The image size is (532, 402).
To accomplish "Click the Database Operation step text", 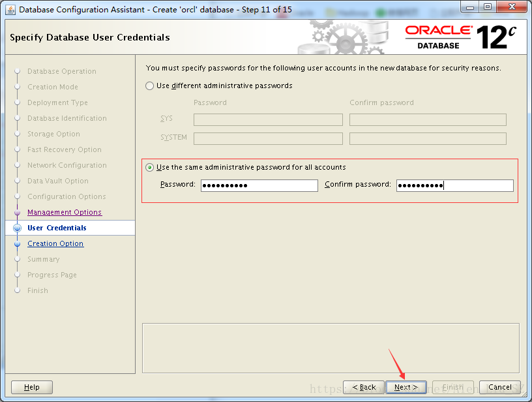I will pyautogui.click(x=62, y=71).
